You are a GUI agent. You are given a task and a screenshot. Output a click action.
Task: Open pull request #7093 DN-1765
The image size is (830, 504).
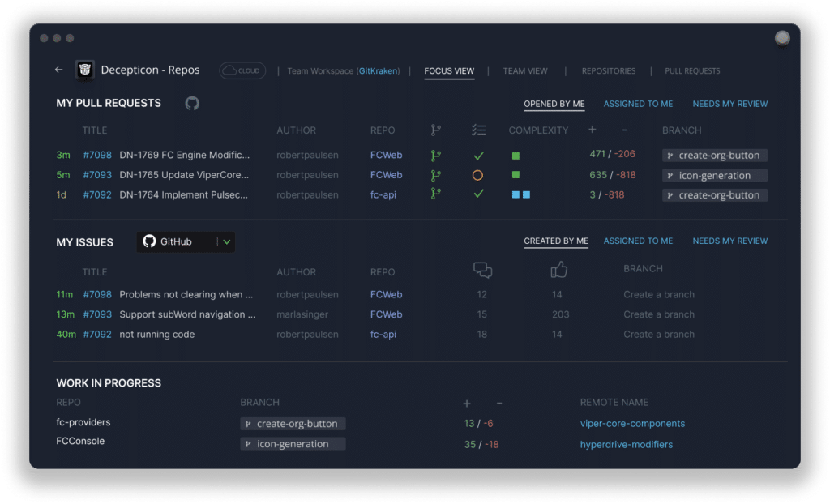click(x=165, y=175)
